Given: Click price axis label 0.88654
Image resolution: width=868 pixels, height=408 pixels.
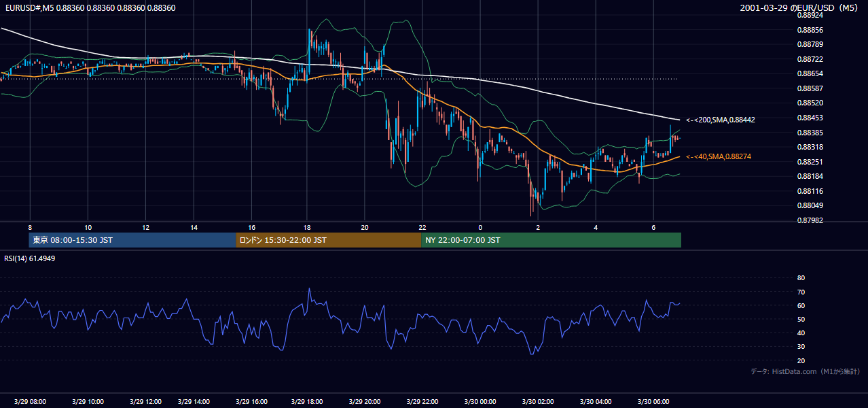Looking at the screenshot, I should (x=810, y=73).
